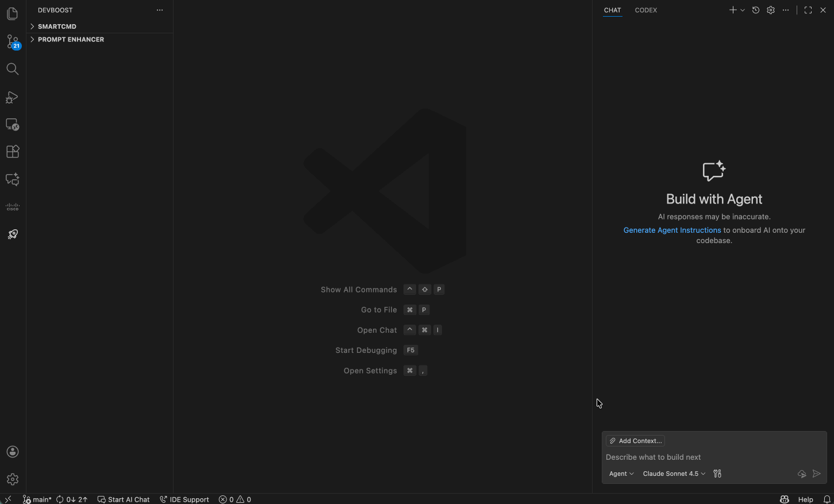Viewport: 834px width, 504px height.
Task: Open the Cisco extension panel
Action: (12, 206)
